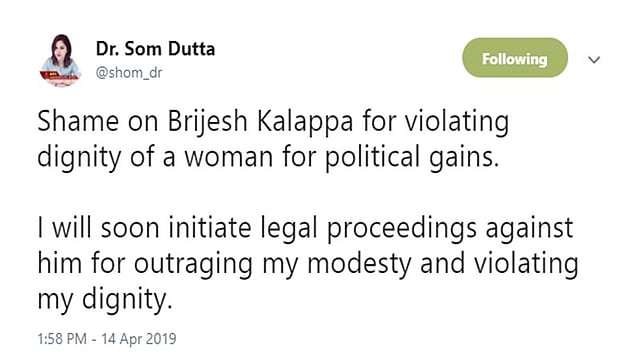Click the last line 'my dignity.'
Image resolution: width=640 pixels, height=362 pixels.
click(x=105, y=300)
